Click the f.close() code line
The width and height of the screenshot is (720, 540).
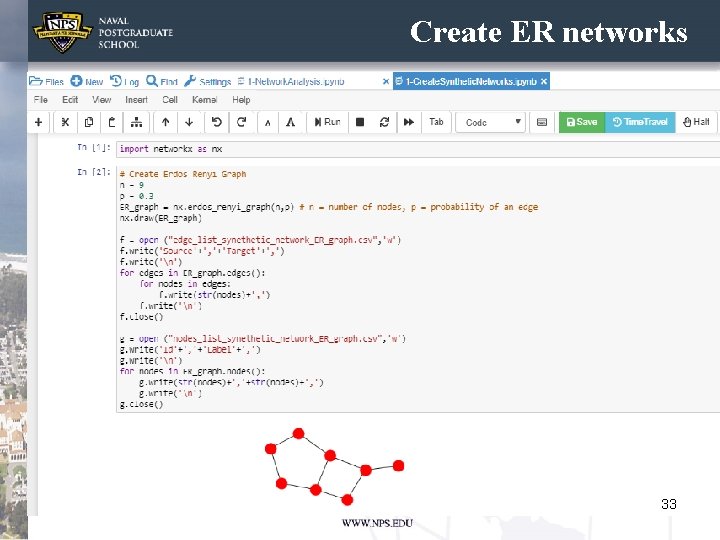141,317
